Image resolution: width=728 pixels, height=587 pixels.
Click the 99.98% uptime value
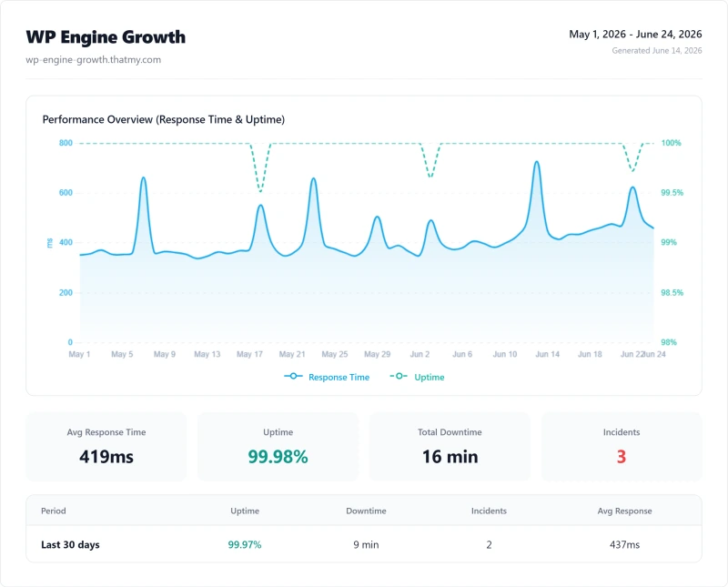coord(278,457)
